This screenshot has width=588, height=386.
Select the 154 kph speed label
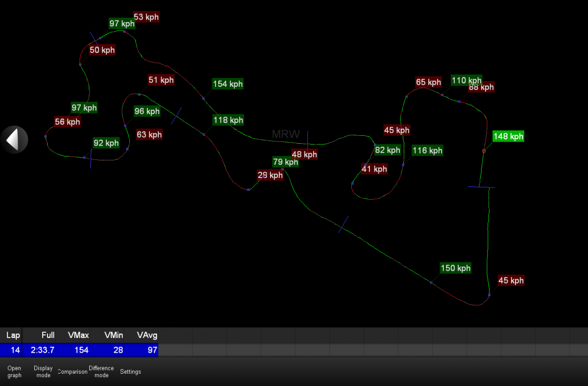pyautogui.click(x=228, y=84)
